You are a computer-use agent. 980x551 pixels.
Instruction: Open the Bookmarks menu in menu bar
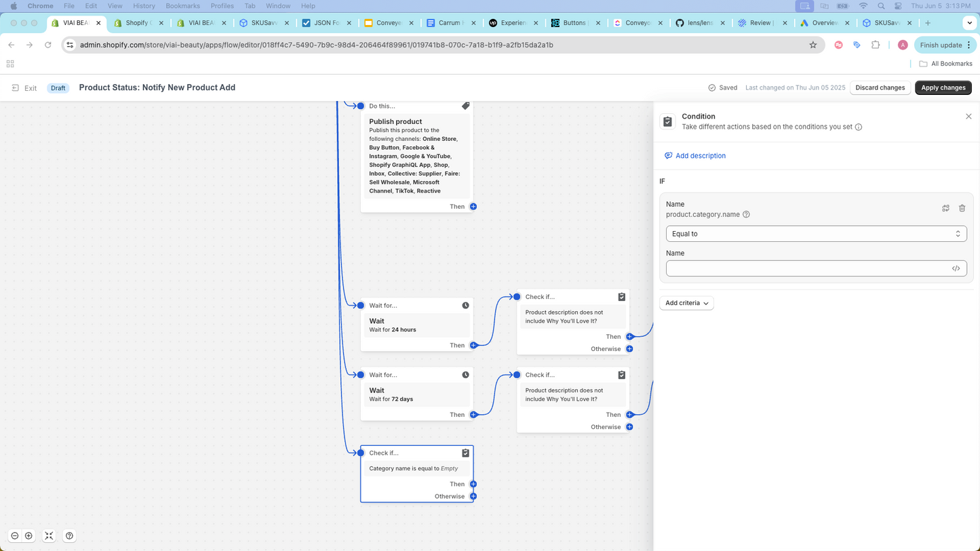tap(182, 5)
